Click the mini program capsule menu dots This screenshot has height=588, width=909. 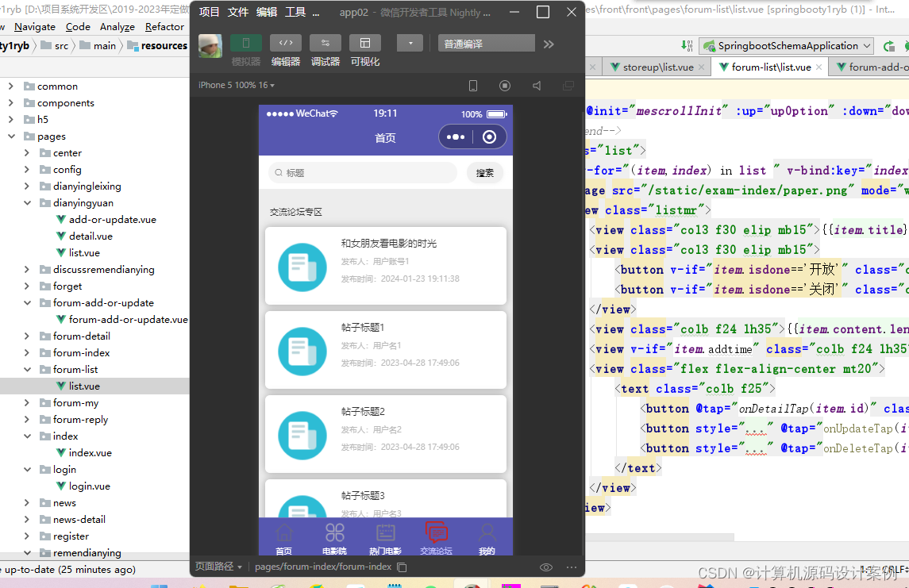(456, 137)
